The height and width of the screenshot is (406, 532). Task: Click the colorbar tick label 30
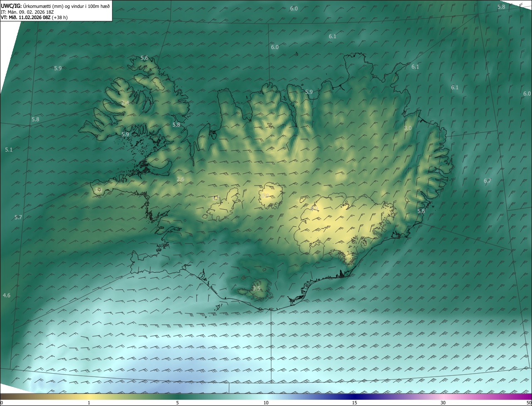(443, 403)
